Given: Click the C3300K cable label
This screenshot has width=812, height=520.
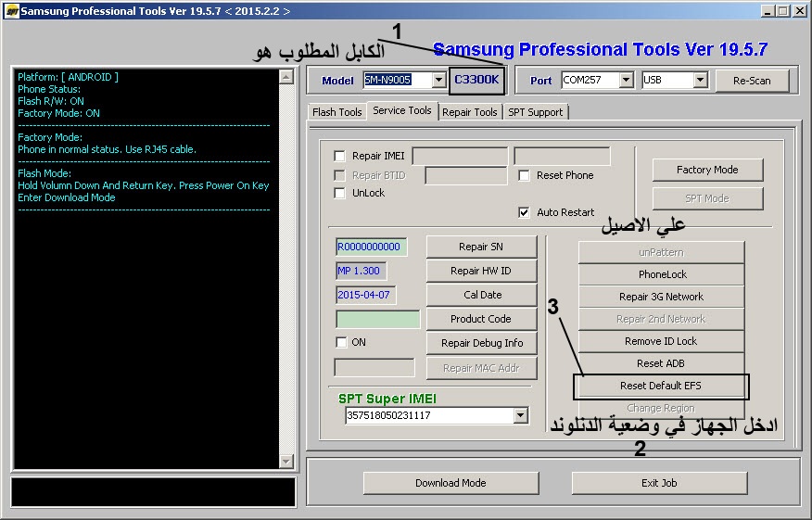Looking at the screenshot, I should click(476, 80).
